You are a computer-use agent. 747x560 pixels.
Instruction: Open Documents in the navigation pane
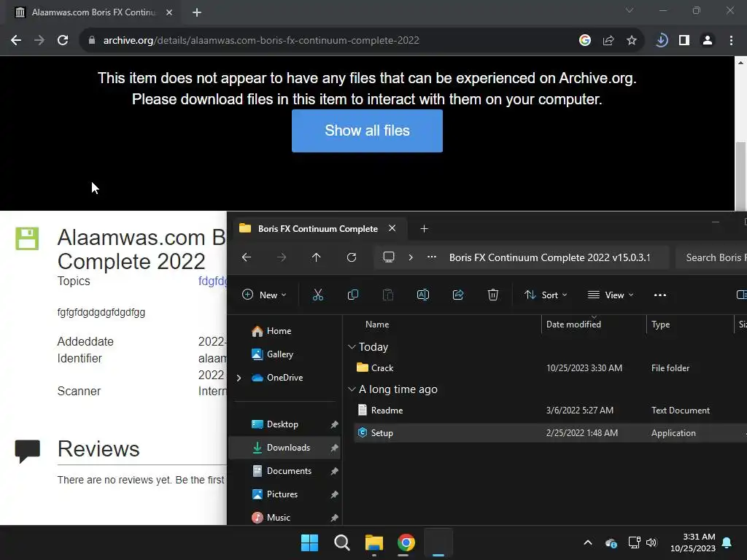pyautogui.click(x=289, y=471)
